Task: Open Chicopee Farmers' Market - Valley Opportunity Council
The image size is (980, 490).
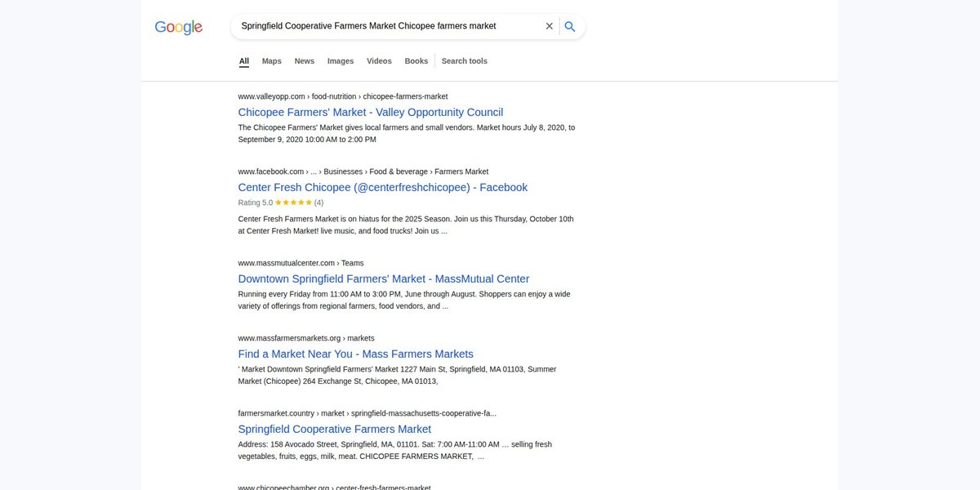Action: pos(371,113)
